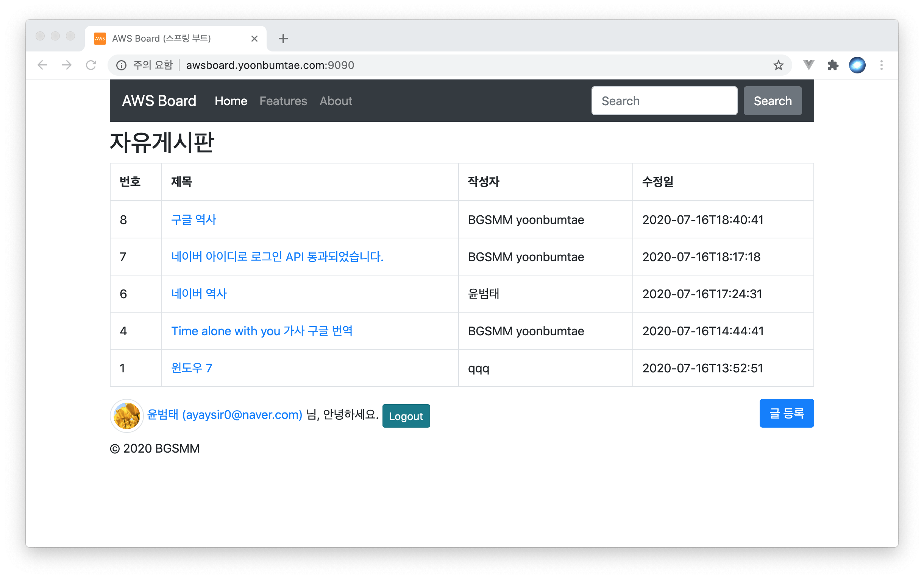Close the AWS Board tab
This screenshot has height=579, width=924.
pyautogui.click(x=254, y=39)
